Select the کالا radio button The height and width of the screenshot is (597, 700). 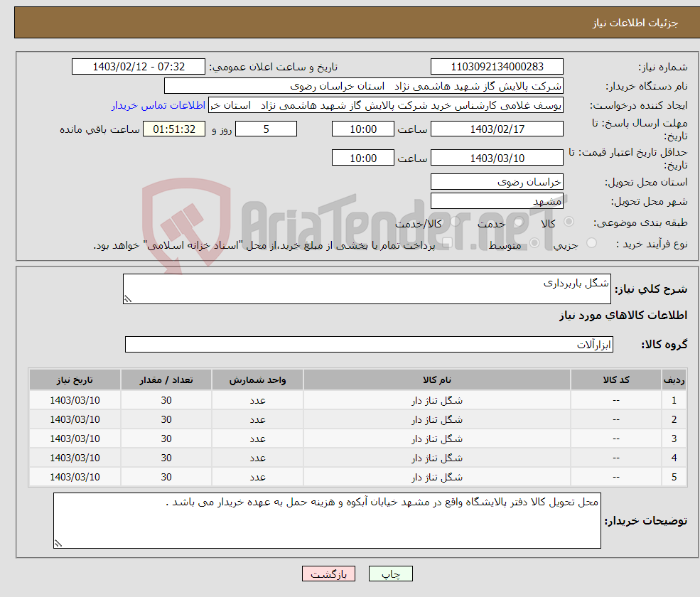(569, 222)
